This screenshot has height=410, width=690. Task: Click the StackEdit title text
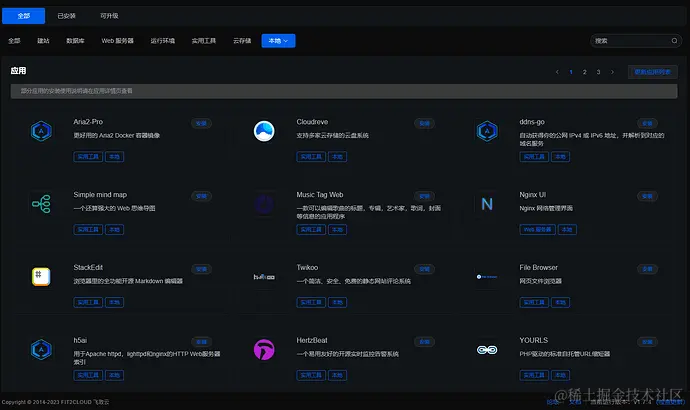click(x=88, y=267)
